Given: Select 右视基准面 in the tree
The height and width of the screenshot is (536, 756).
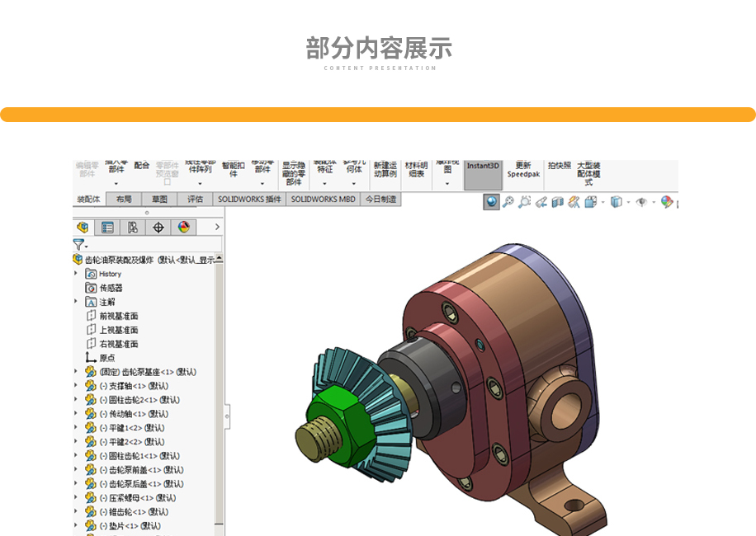Looking at the screenshot, I should [119, 344].
